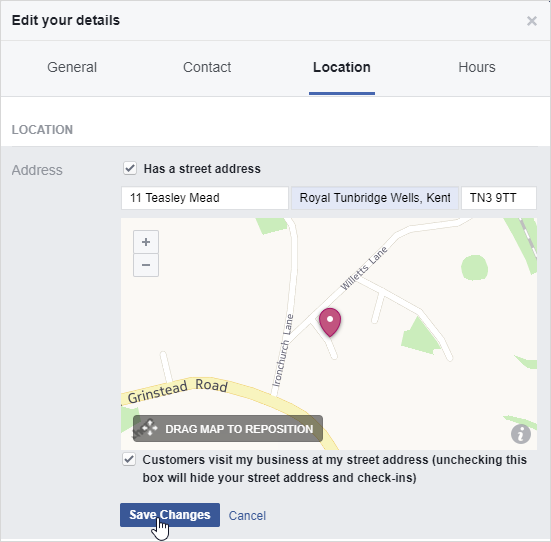Edit the TN3 9TT postcode field

tap(499, 198)
